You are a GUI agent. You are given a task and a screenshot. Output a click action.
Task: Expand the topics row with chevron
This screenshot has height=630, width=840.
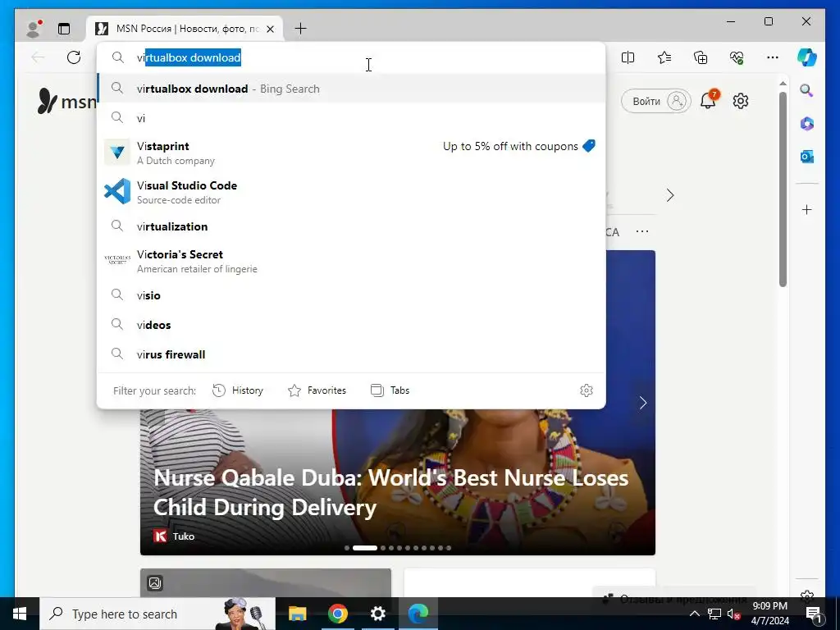click(670, 195)
